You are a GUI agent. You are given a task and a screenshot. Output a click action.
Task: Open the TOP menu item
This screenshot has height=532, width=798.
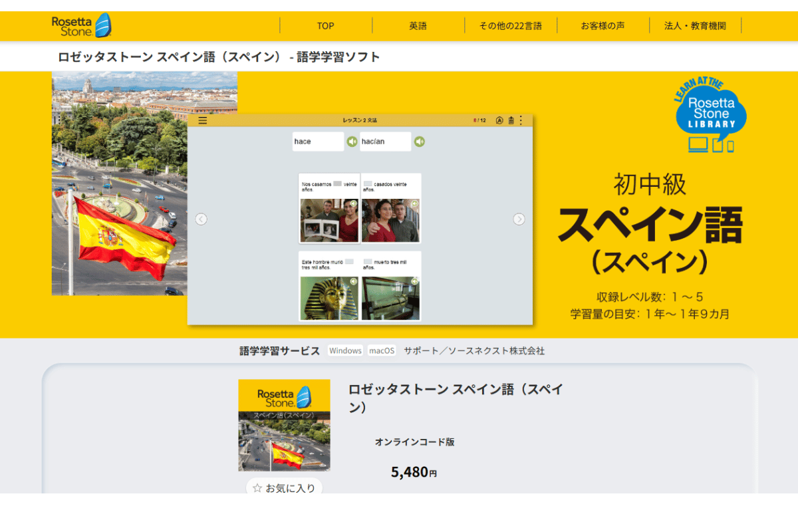coord(325,26)
